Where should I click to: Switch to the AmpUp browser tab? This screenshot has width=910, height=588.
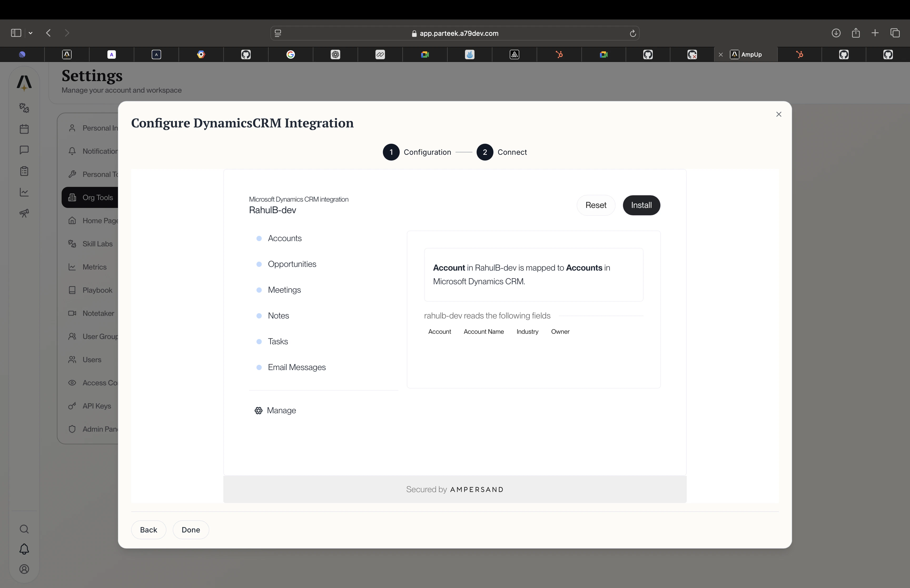[x=746, y=54]
